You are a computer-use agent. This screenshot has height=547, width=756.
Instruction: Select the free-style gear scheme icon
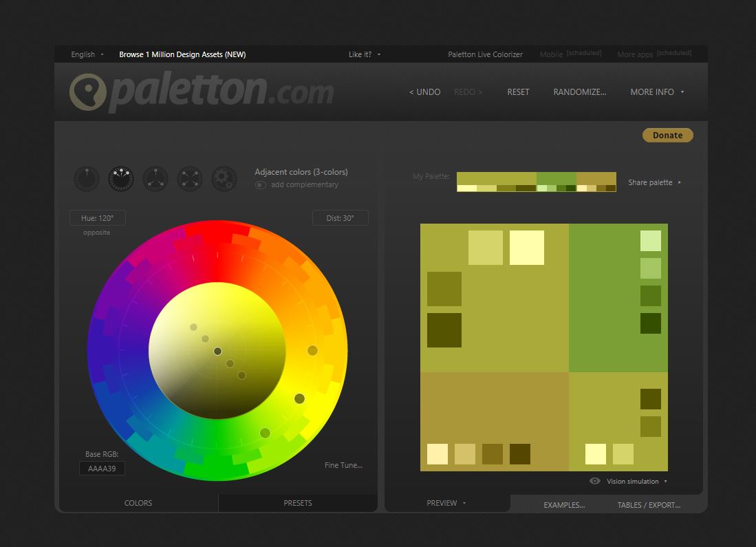click(224, 179)
